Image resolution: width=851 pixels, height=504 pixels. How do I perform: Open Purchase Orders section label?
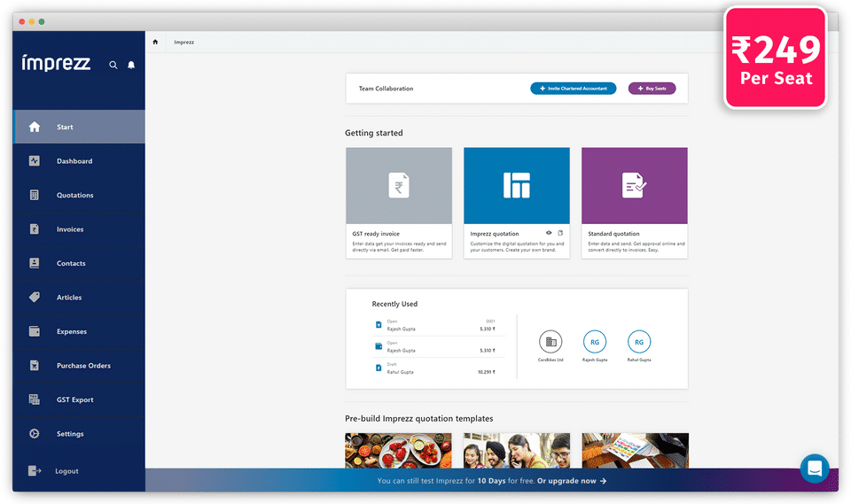(x=83, y=366)
